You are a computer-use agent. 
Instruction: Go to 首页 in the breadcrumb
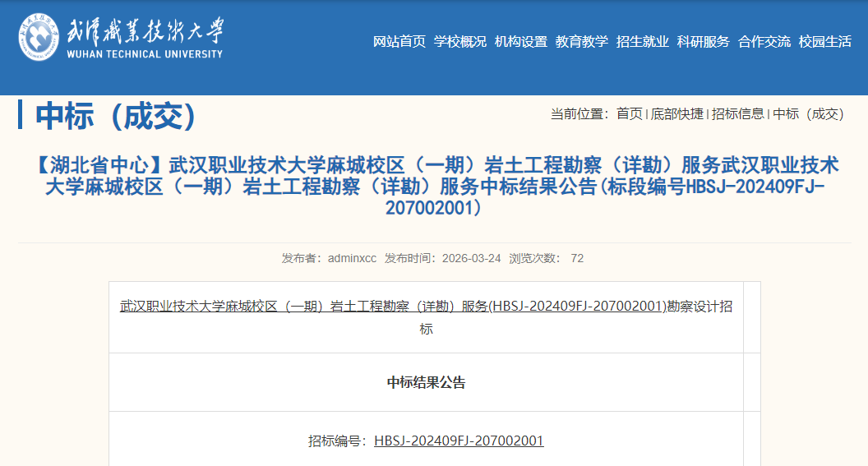click(x=630, y=114)
